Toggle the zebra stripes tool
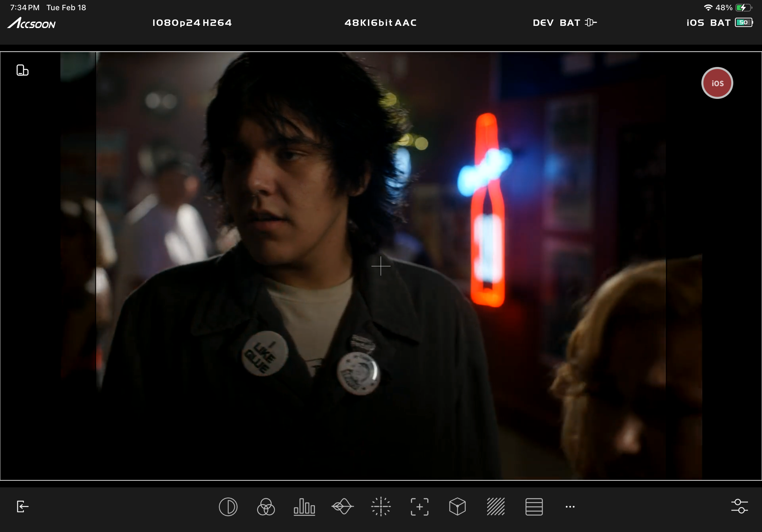 (496, 507)
